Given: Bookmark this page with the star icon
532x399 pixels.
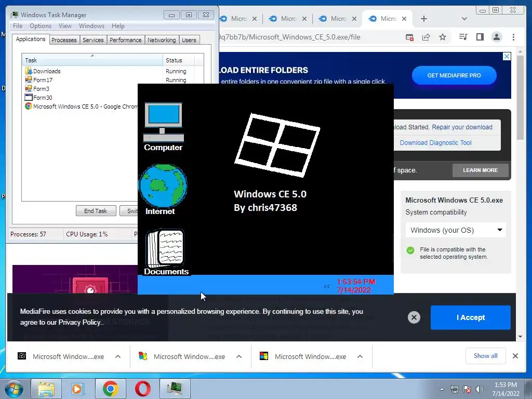Looking at the screenshot, I should point(443,37).
